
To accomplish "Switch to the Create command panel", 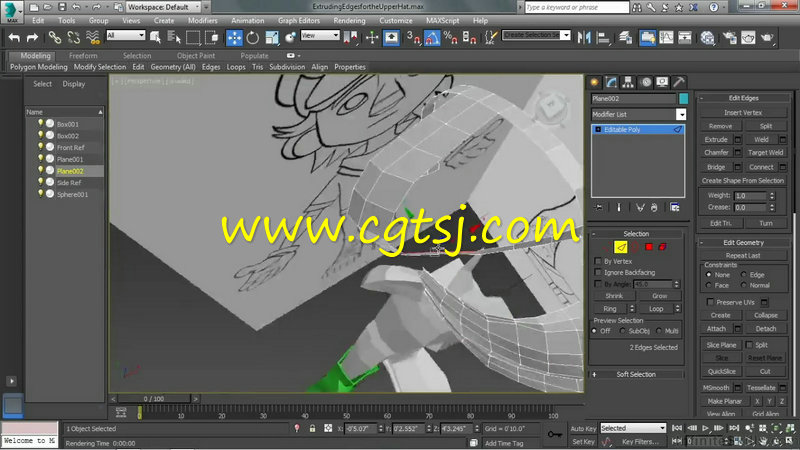I will [594, 82].
